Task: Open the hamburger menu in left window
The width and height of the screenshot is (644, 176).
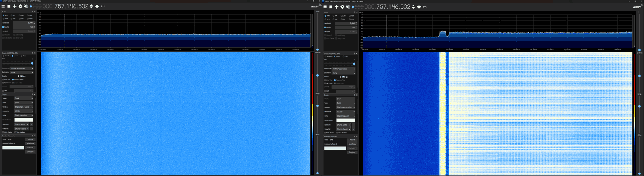Action: (x=3, y=6)
